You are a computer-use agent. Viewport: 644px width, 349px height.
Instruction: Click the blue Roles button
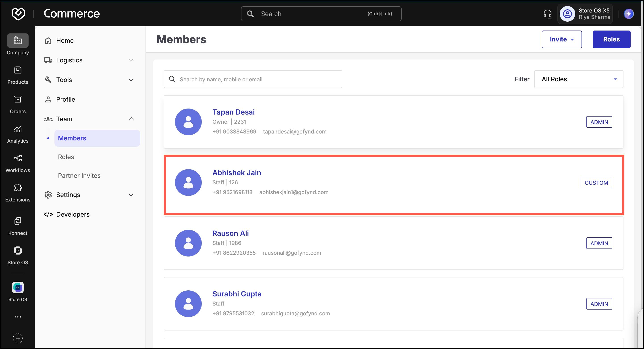(611, 39)
